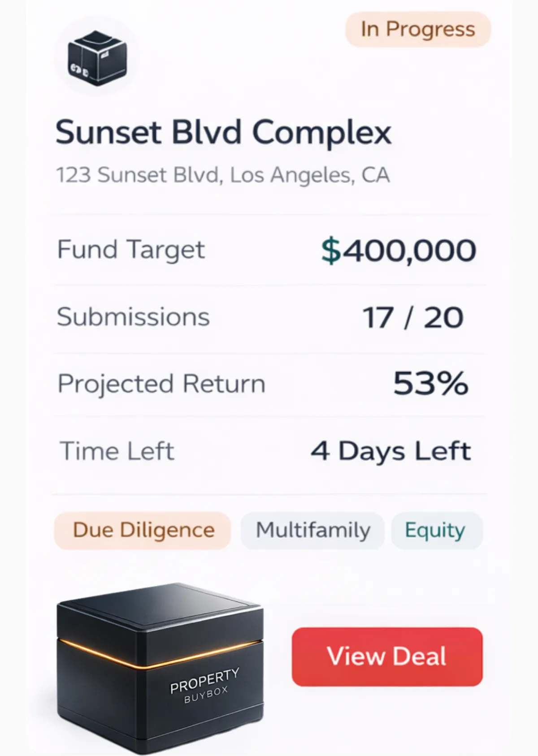
Task: Select the Multifamily tag
Action: tap(313, 531)
